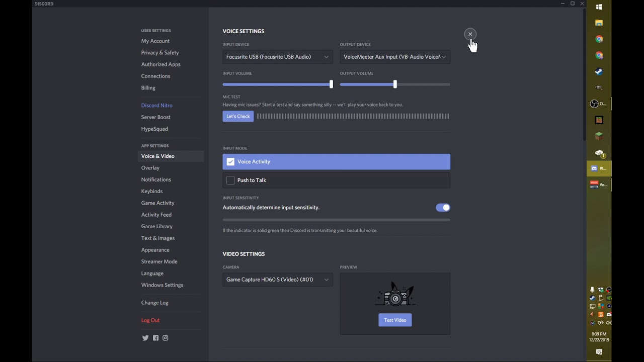Open Appearance settings
644x362 pixels.
[155, 250]
